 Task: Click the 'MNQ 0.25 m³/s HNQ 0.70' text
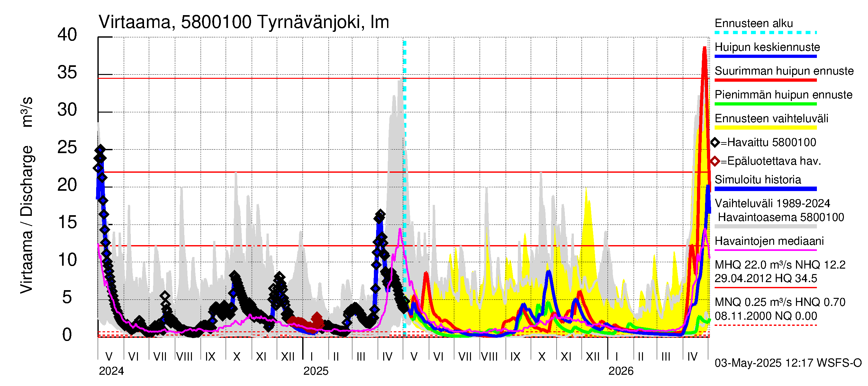(780, 302)
